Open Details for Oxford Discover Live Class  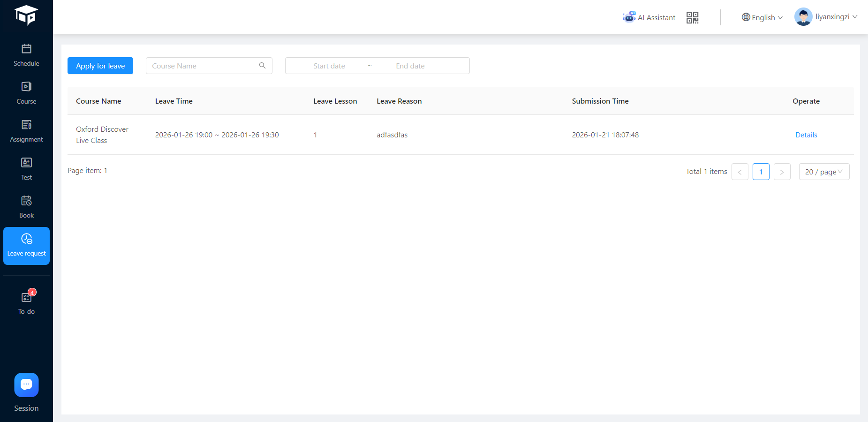pos(806,135)
